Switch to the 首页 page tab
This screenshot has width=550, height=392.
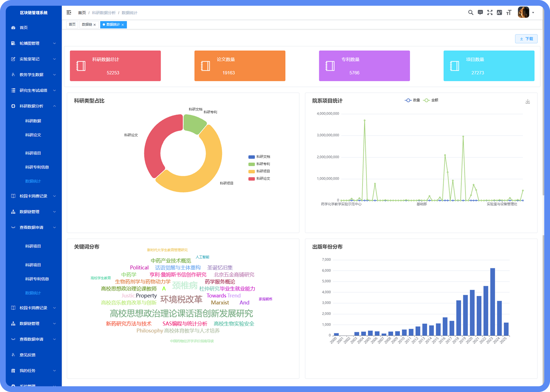click(x=72, y=25)
